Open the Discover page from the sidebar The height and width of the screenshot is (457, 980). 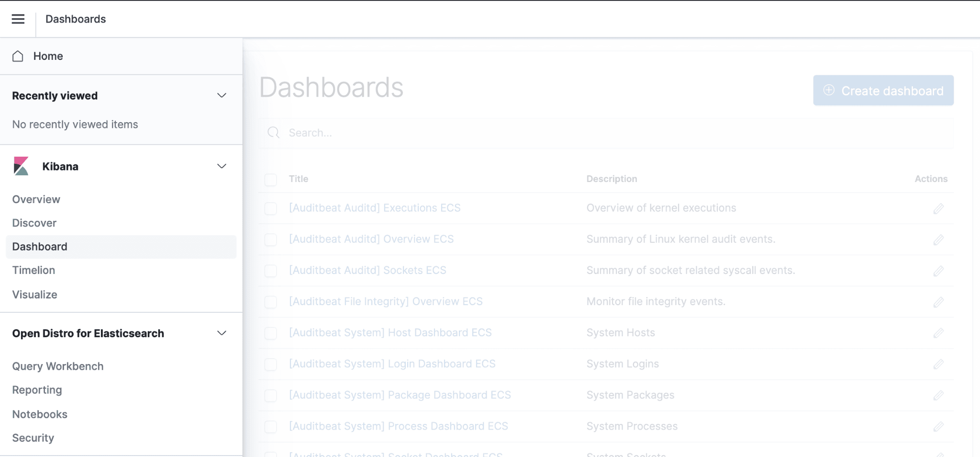tap(34, 223)
